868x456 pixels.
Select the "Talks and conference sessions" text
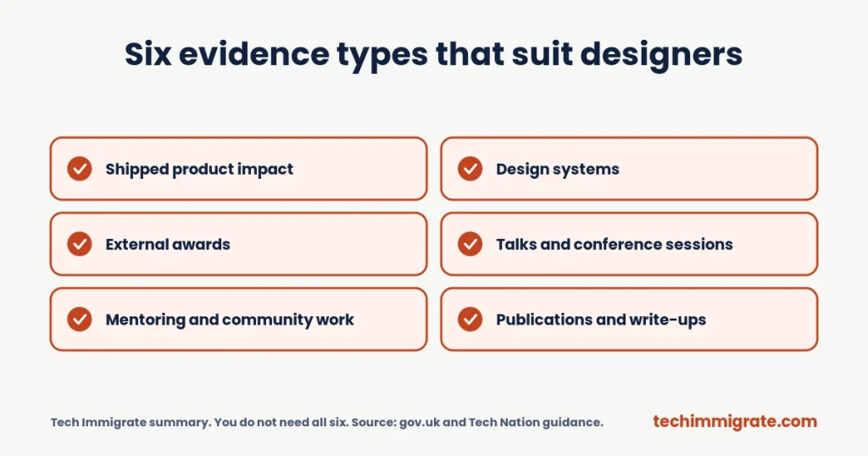click(615, 244)
